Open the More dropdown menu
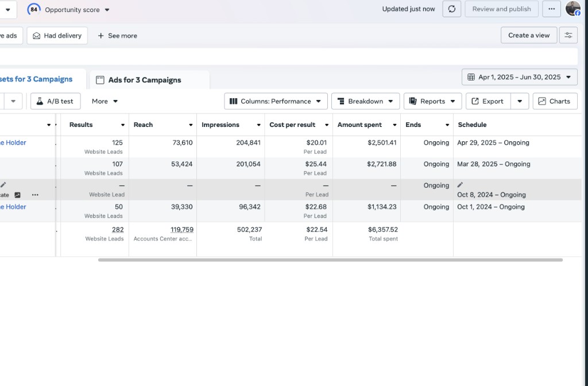 pos(105,101)
